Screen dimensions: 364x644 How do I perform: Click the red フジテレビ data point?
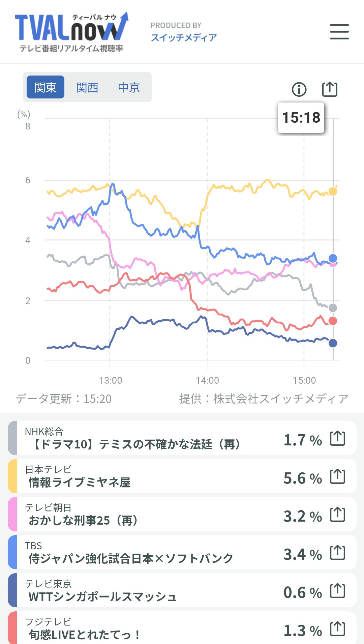(333, 321)
